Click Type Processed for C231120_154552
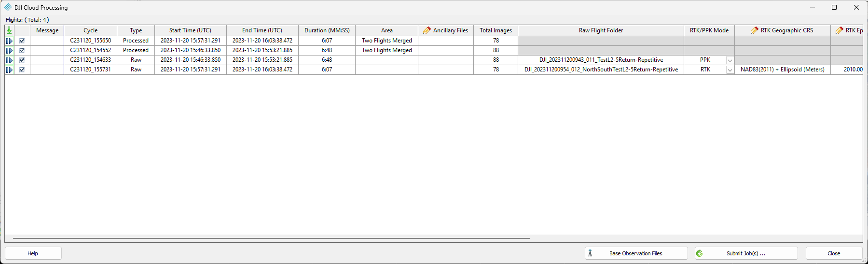 coord(136,50)
